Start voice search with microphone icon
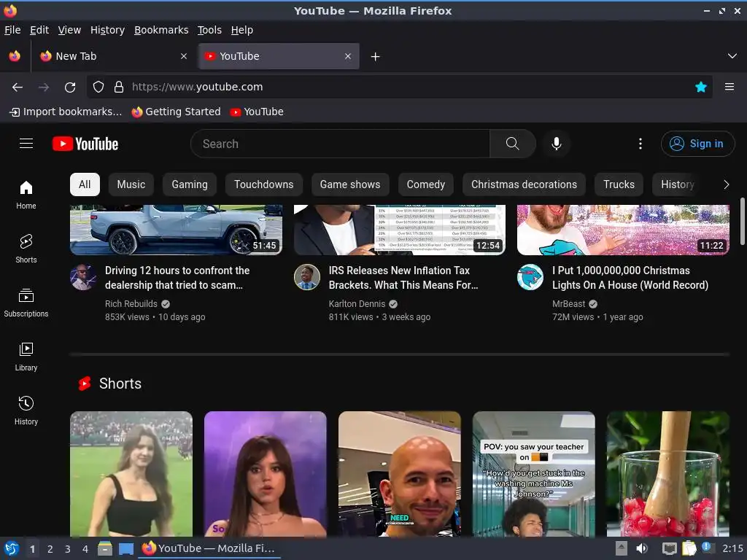This screenshot has height=560, width=747. (556, 144)
